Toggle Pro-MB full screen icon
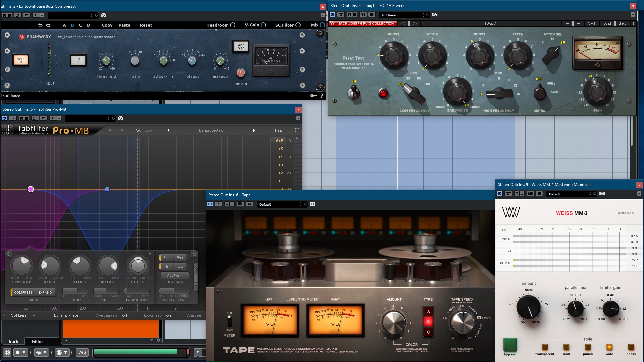This screenshot has height=362, width=644. coord(297,130)
